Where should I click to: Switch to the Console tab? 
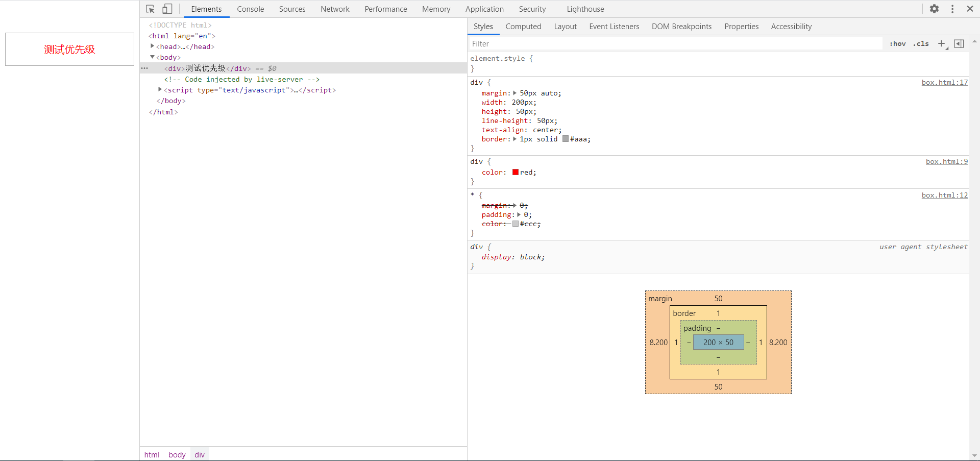(250, 9)
